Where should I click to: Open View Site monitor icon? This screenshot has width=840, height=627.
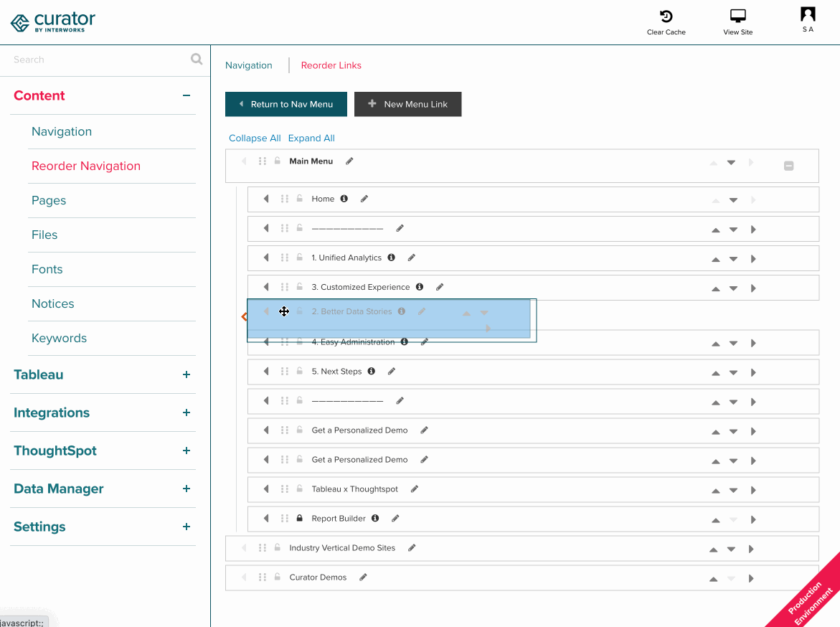(737, 16)
